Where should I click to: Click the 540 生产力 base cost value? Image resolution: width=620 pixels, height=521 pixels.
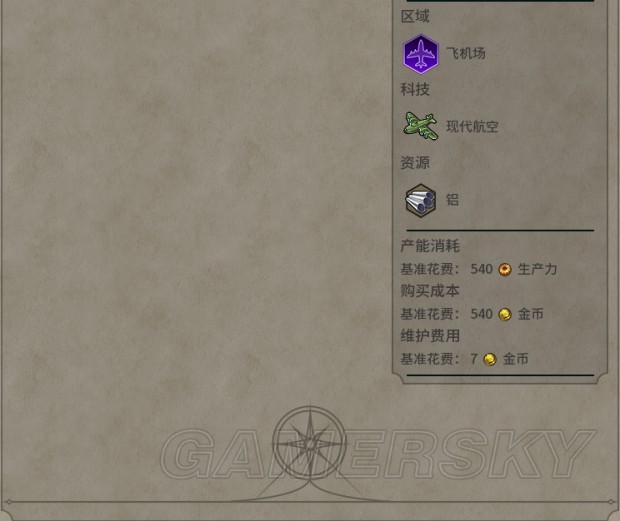tap(514, 270)
